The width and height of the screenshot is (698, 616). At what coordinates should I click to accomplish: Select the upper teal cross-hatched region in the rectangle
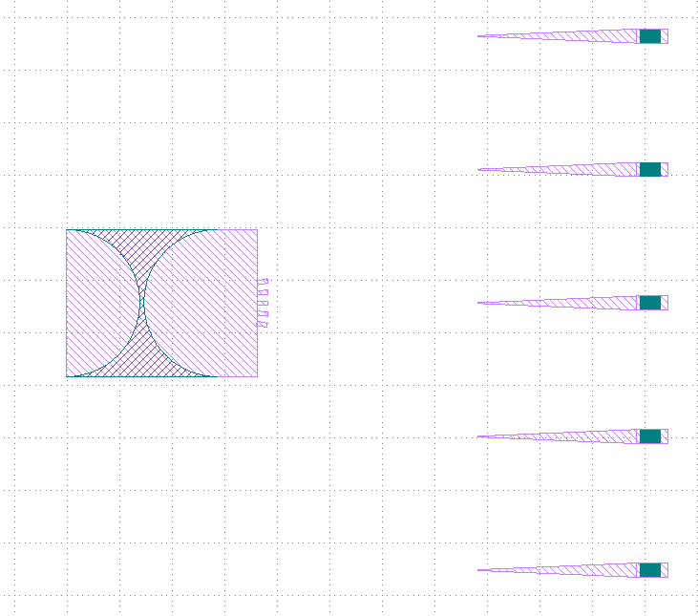[x=142, y=249]
